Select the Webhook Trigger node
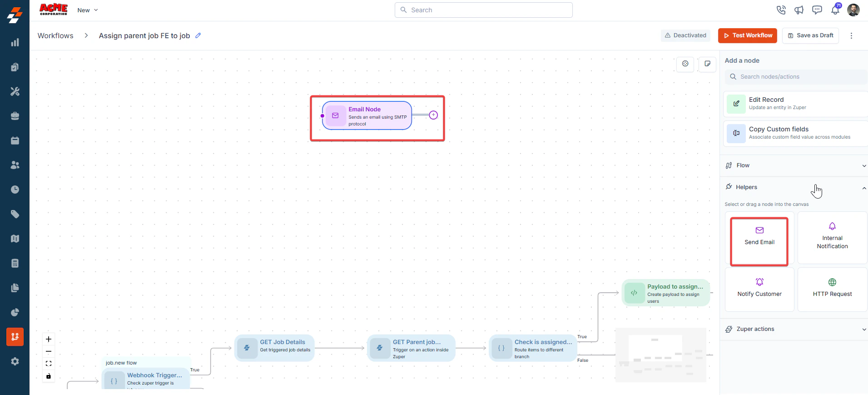 [x=146, y=378]
